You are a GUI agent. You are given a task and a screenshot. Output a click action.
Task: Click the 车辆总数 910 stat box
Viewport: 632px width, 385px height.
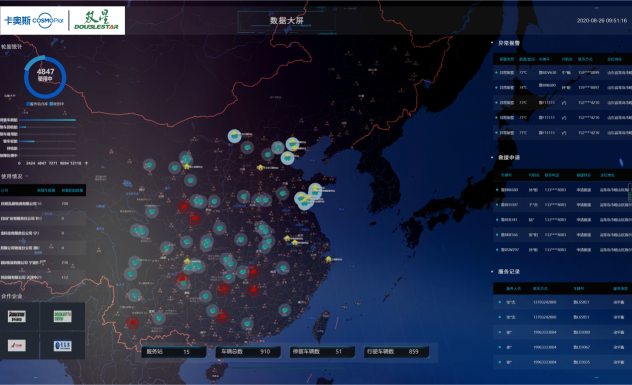[x=247, y=352]
